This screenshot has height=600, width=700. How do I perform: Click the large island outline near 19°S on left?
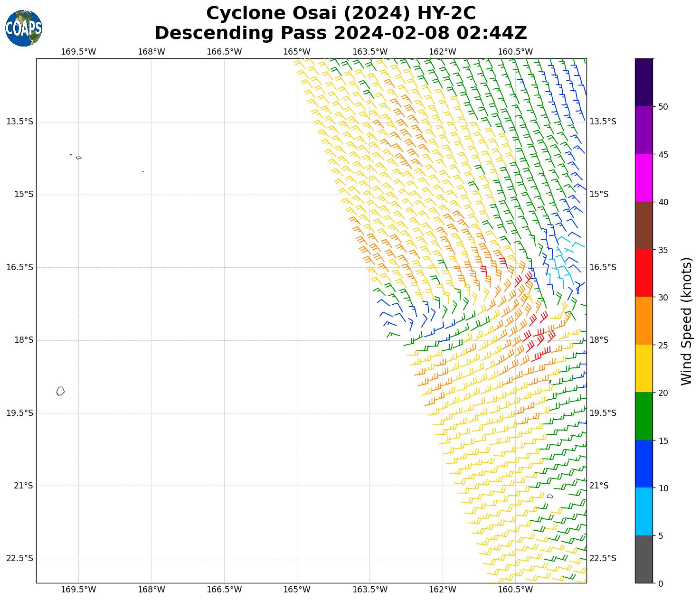click(60, 391)
